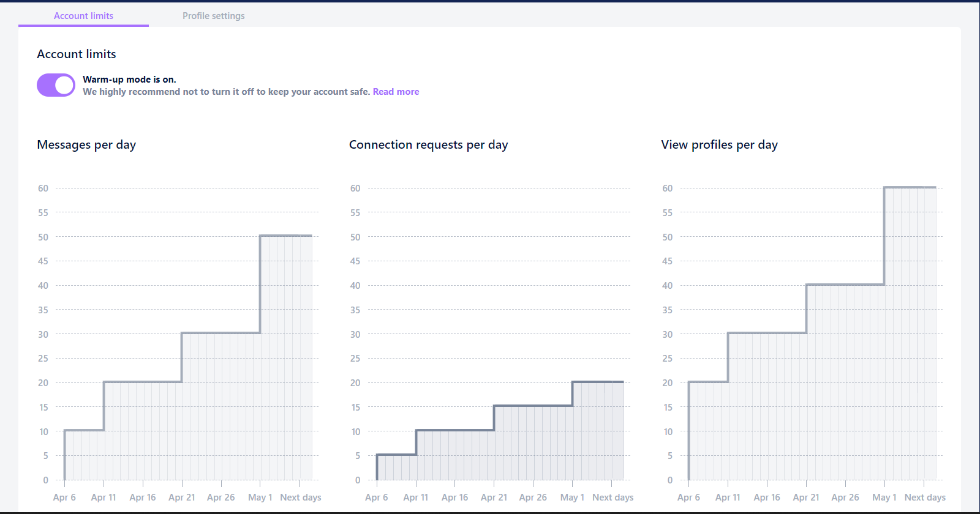Turn off the Warm-up mode toggle
The width and height of the screenshot is (980, 514).
(56, 85)
